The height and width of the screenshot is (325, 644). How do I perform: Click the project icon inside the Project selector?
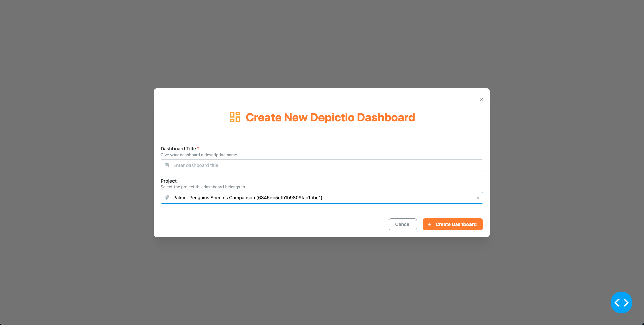point(167,198)
